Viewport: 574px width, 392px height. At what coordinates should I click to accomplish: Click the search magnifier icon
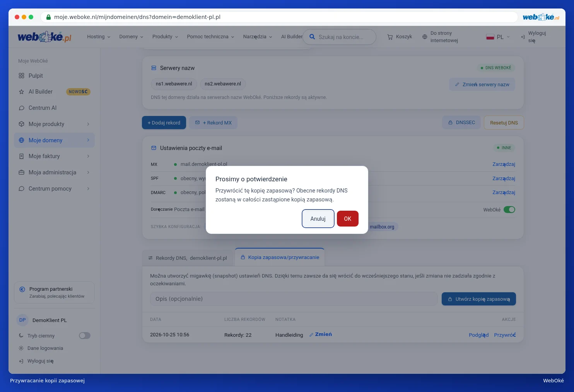[x=312, y=37]
